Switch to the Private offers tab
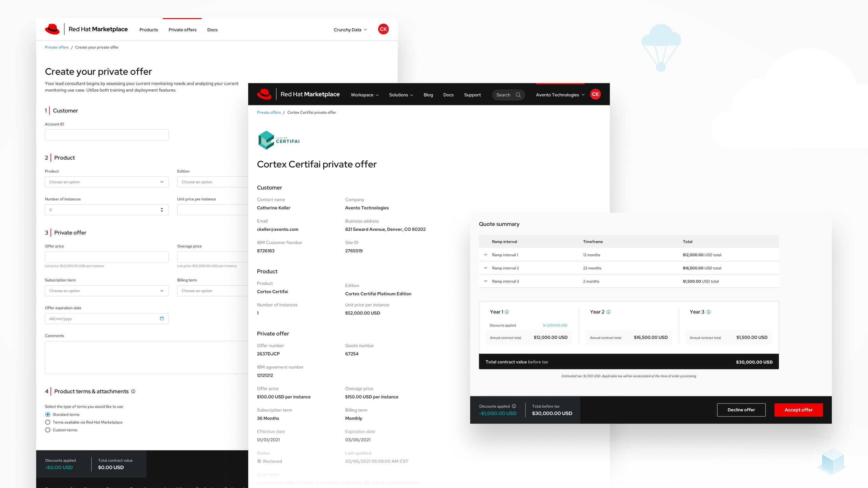 pos(182,30)
